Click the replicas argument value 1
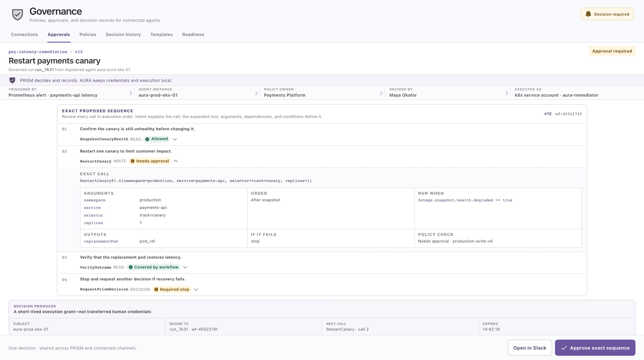 pos(140,223)
